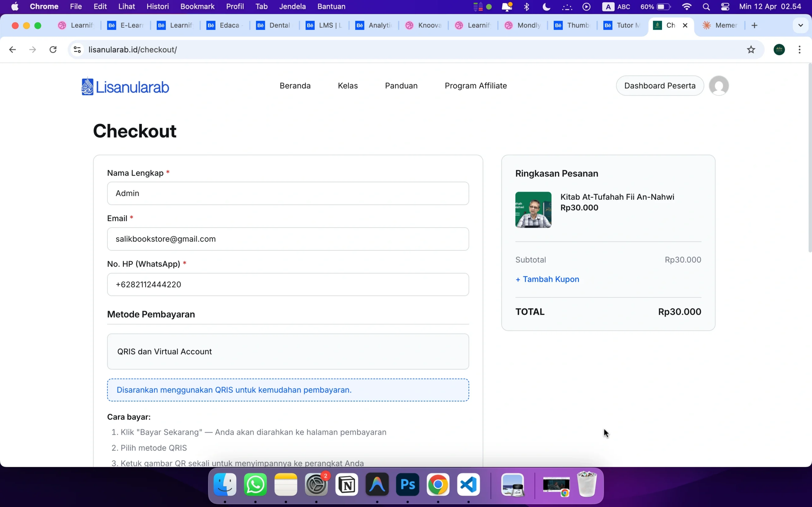The width and height of the screenshot is (812, 507).
Task: Expand the tab search dropdown arrow
Action: point(800,25)
